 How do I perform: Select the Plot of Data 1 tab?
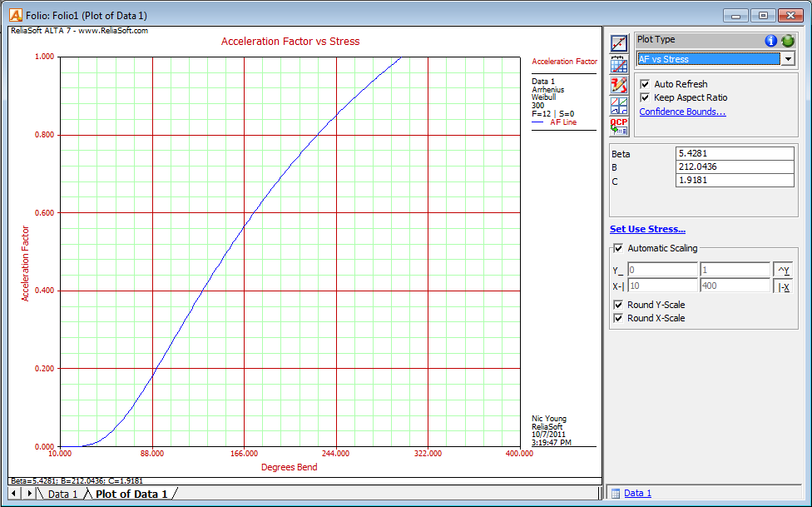coord(131,494)
